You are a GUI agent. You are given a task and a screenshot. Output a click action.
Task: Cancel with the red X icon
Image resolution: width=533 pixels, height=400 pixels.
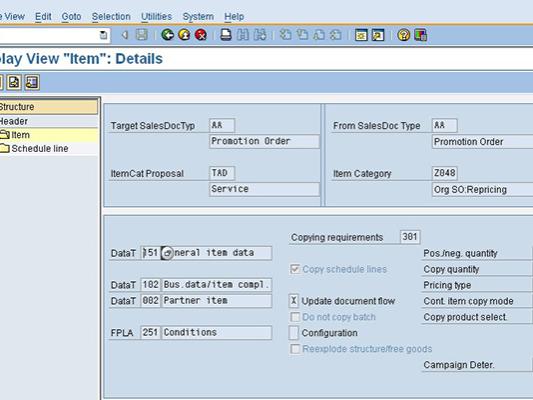[201, 35]
